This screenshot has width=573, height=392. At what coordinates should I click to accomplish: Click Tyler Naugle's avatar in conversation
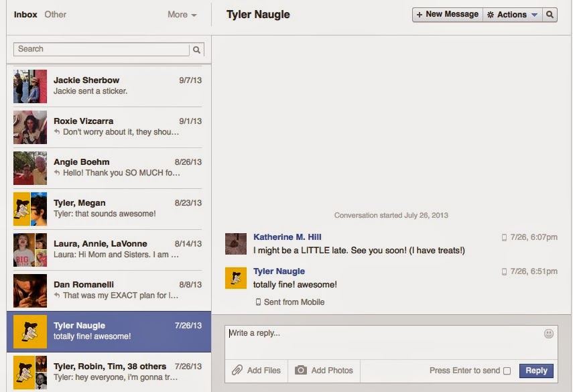tap(236, 278)
